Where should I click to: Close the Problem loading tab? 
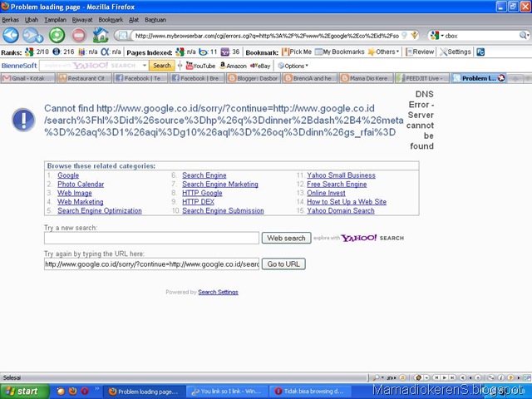coord(501,78)
